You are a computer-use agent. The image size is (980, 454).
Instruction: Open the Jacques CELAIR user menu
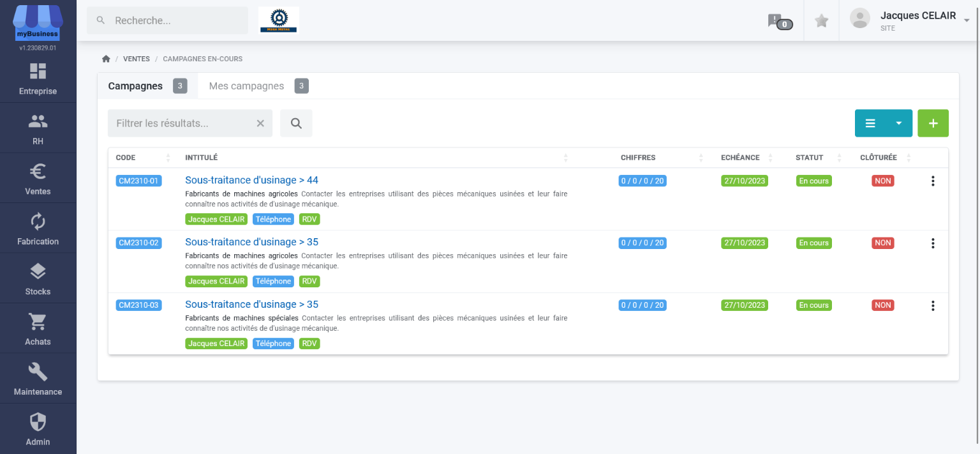pos(910,20)
